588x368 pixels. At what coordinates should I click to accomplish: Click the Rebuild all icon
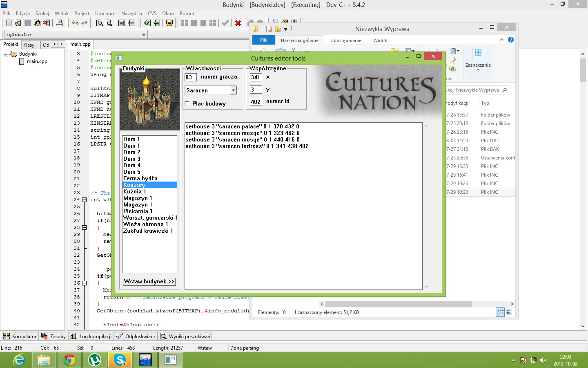coord(213,23)
